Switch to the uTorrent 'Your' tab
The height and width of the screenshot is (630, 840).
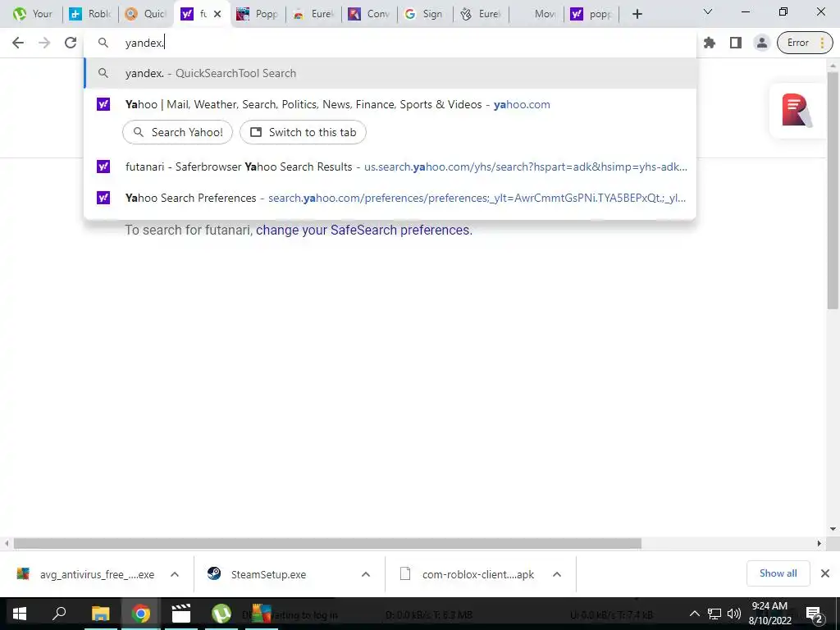34,14
